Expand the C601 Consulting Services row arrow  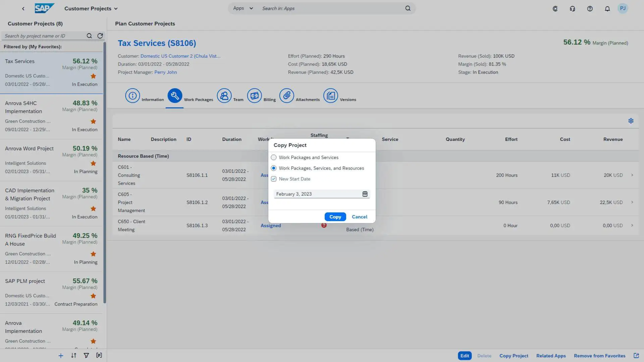point(632,175)
